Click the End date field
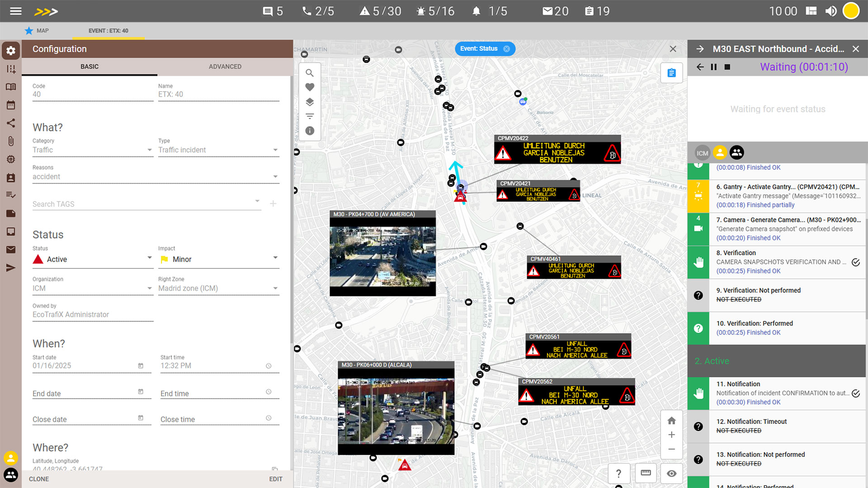 click(x=92, y=394)
